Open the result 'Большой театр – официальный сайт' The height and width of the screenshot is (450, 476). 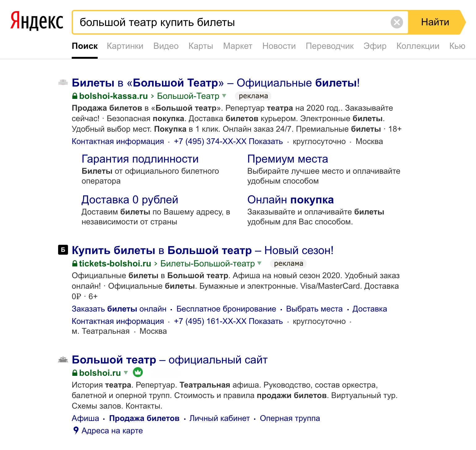[170, 360]
